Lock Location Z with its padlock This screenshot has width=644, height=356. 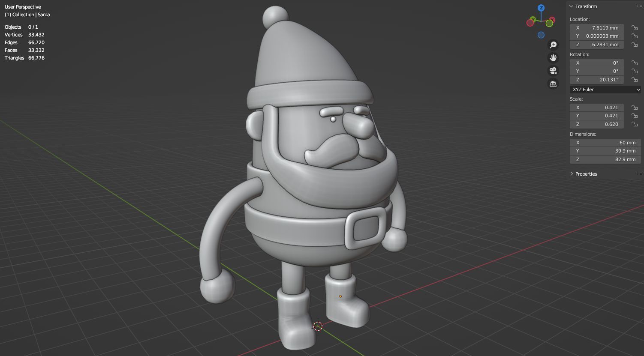[x=634, y=45]
